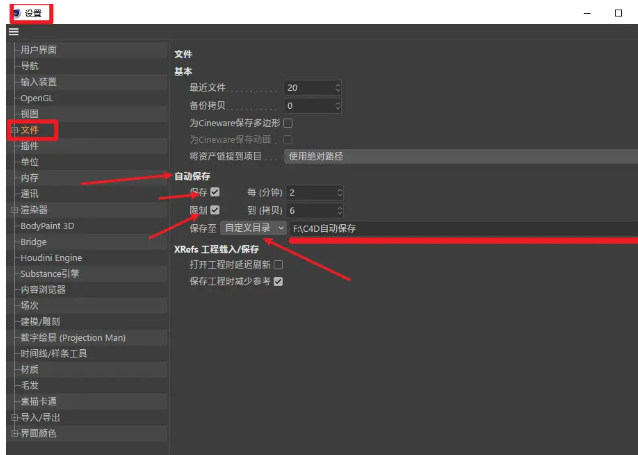Select 导入/导出 category
Image resolution: width=638 pixels, height=455 pixels.
click(x=40, y=418)
